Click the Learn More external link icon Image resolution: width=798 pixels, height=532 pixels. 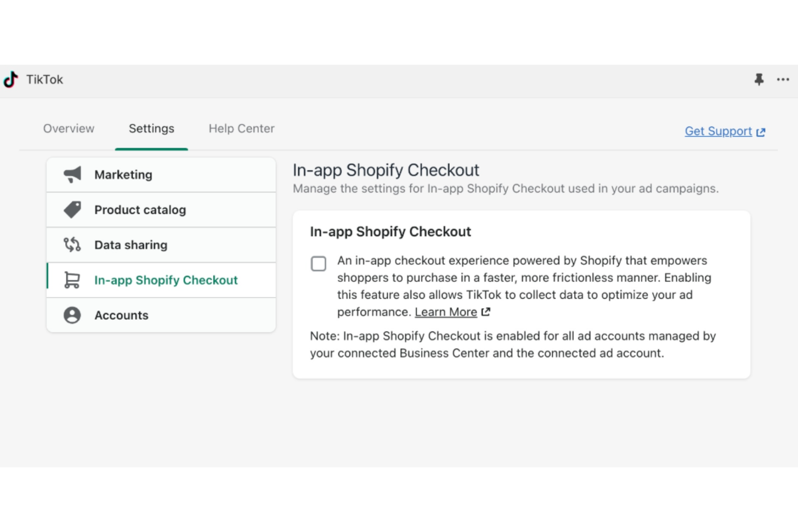point(486,312)
